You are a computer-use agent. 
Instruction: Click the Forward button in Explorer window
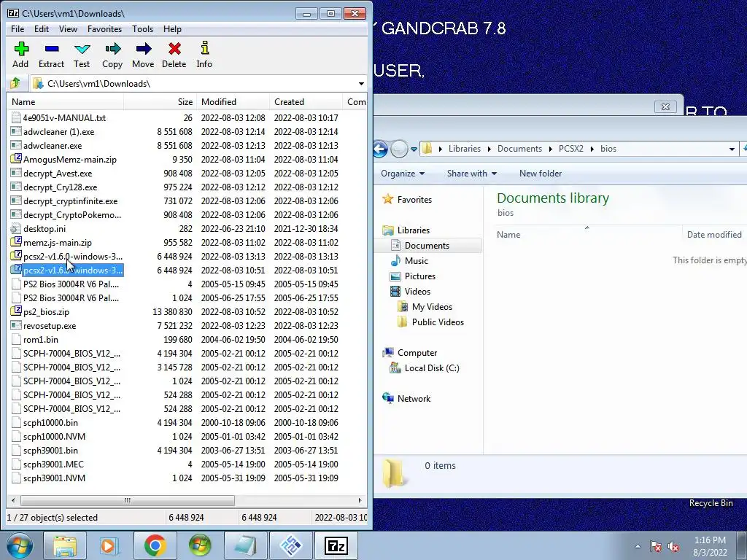pyautogui.click(x=399, y=149)
